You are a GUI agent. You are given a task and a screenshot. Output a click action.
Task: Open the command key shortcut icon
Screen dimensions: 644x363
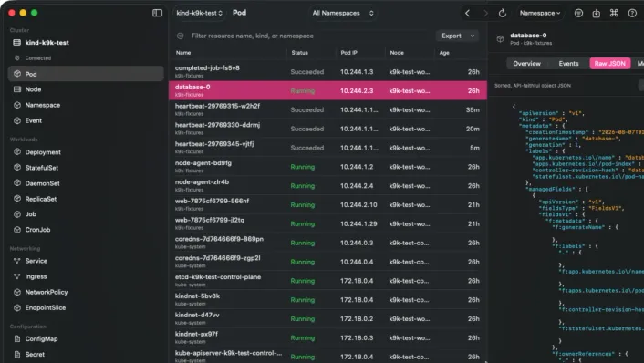(x=614, y=13)
